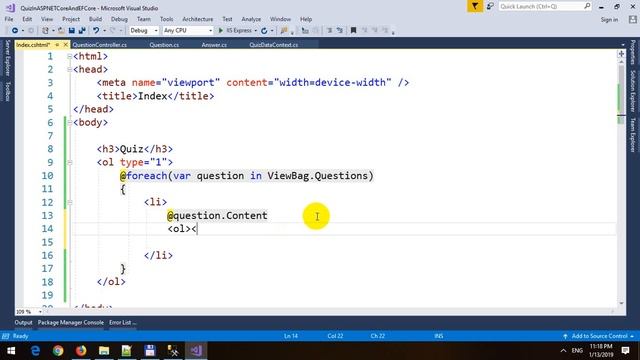The height and width of the screenshot is (360, 640).
Task: Open the IIS Express target dropdown arrow
Action: [256, 31]
